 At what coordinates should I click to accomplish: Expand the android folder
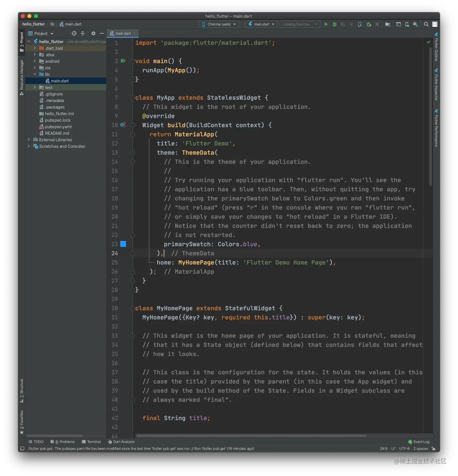coord(35,61)
